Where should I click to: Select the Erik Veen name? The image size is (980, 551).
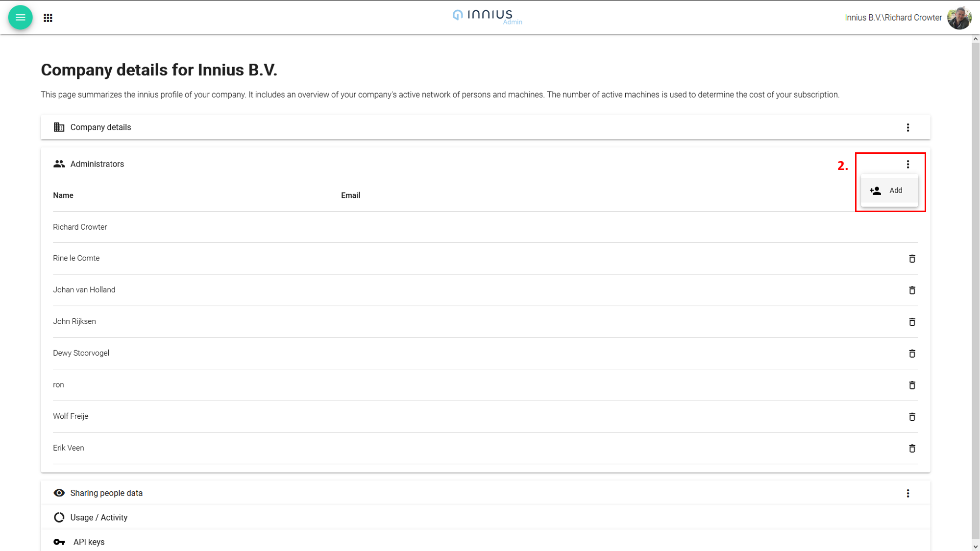tap(68, 448)
